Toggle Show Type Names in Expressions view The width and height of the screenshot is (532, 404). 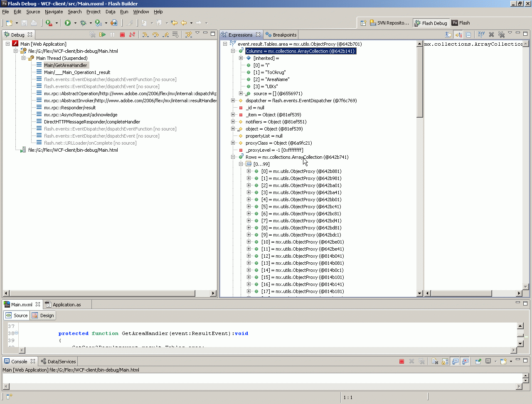(x=448, y=34)
